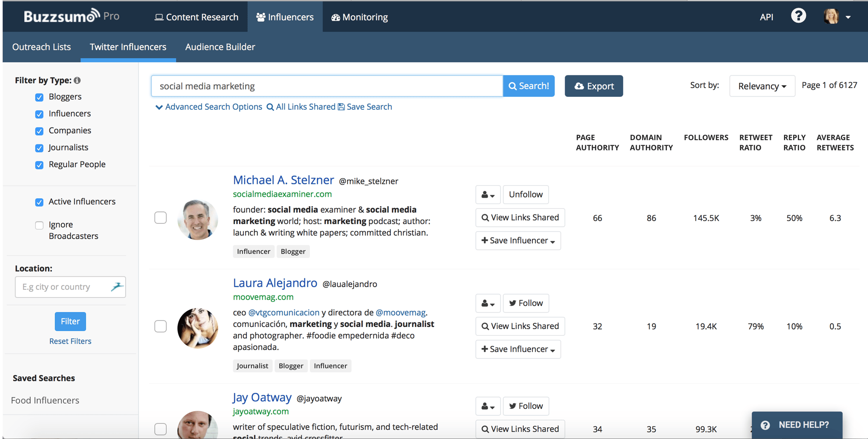
Task: Uncheck the Bloggers filter checkbox
Action: [39, 97]
